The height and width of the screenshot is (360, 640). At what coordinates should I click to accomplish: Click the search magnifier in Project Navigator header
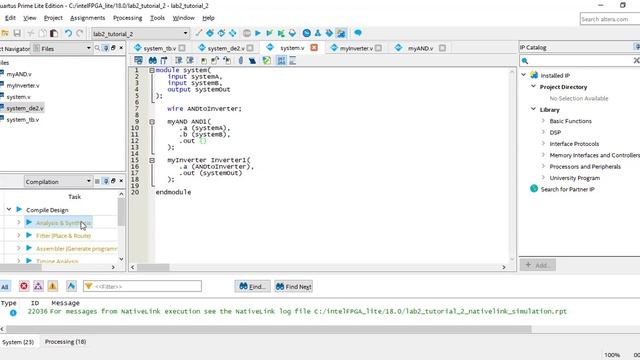click(97, 48)
